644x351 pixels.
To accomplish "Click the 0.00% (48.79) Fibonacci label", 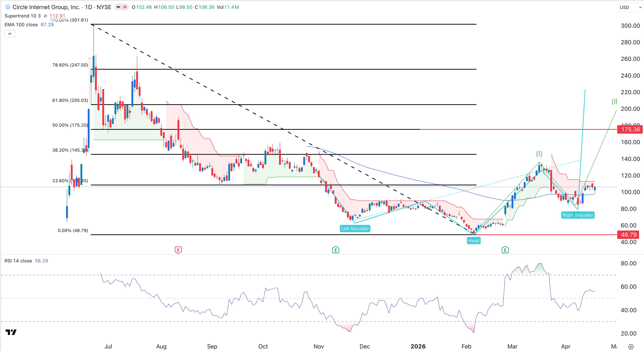I will (x=73, y=231).
